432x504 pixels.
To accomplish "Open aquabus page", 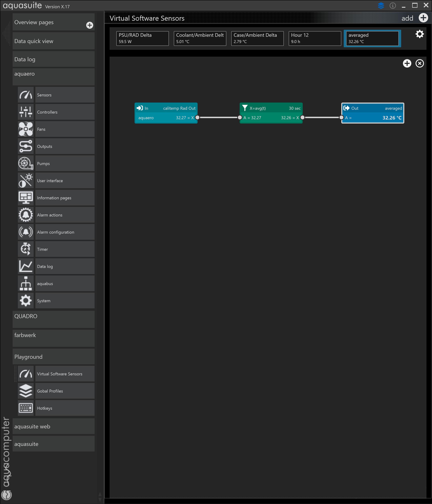I will (65, 283).
